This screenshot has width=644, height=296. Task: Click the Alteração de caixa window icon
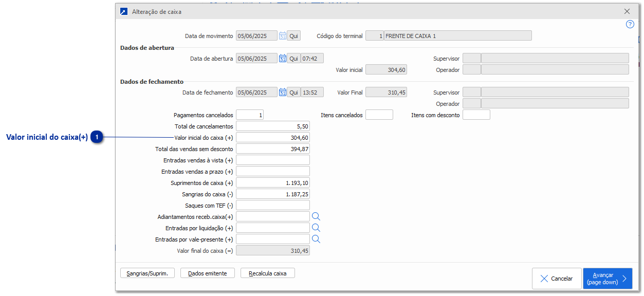coord(124,11)
